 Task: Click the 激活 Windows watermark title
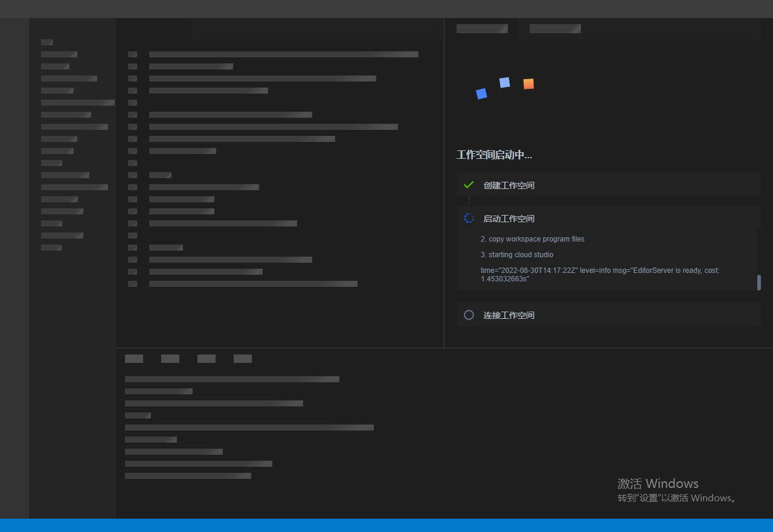658,484
